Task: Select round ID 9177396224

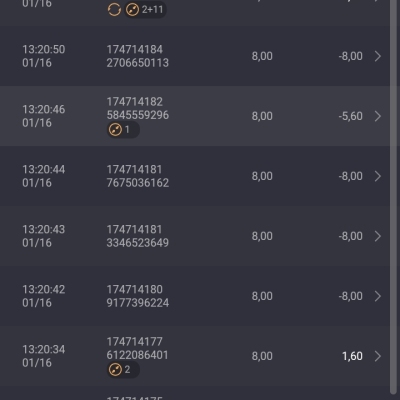Action: click(x=138, y=303)
